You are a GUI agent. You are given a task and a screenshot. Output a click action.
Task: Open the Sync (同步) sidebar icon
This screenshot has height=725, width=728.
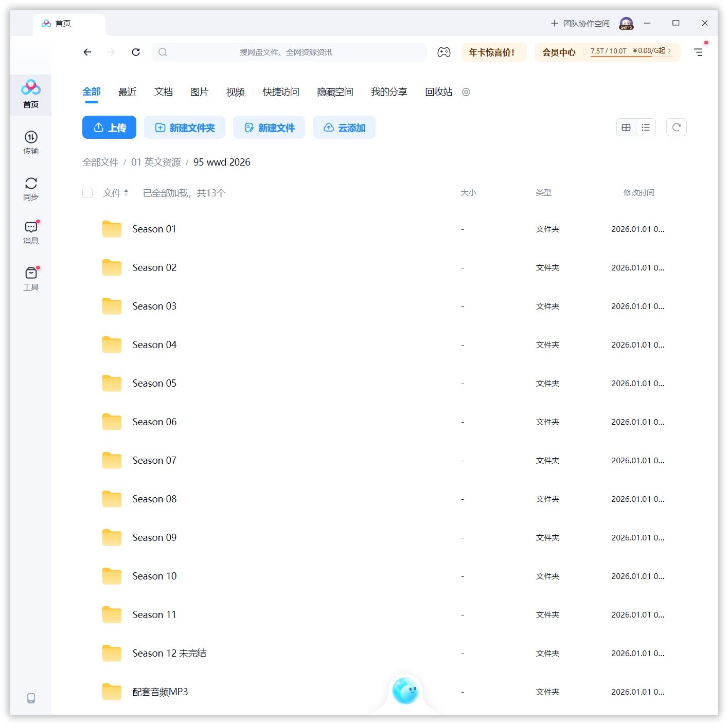coord(31,188)
